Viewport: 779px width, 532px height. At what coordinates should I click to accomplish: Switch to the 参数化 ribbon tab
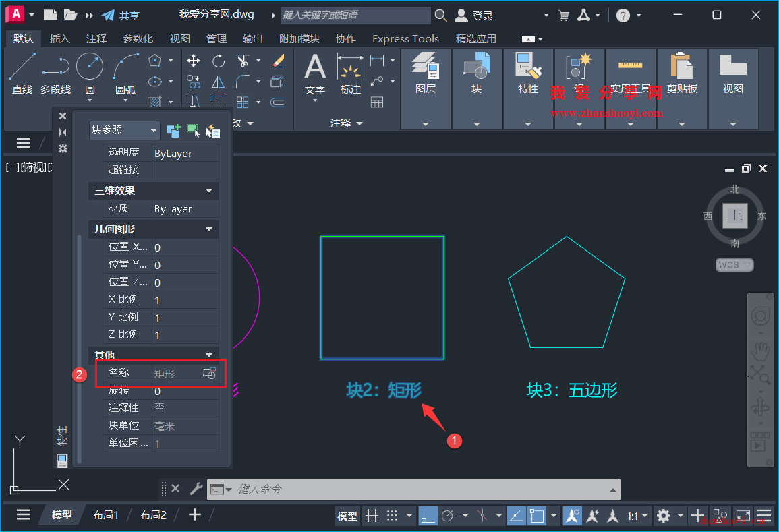[x=138, y=38]
